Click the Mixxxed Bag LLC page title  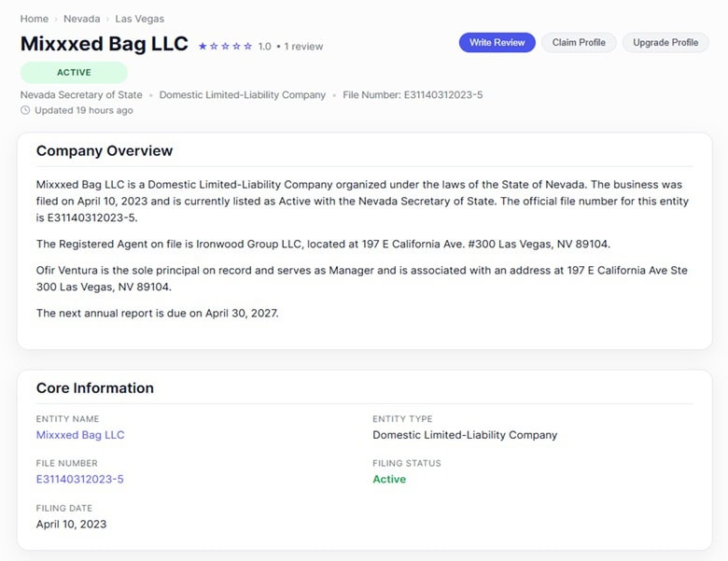point(104,44)
